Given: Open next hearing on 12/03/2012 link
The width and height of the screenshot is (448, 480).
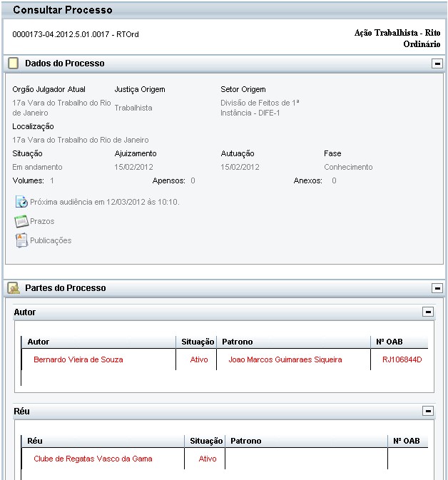Looking at the screenshot, I should (x=104, y=202).
